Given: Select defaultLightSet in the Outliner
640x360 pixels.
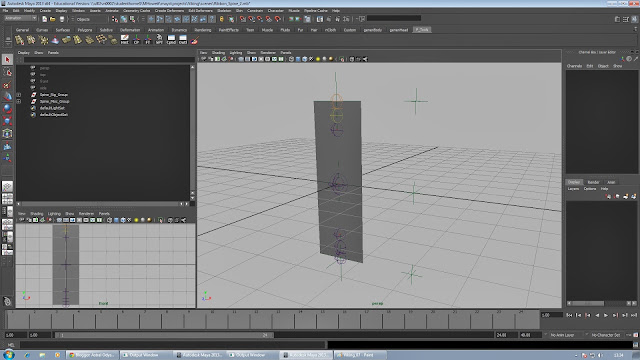Looking at the screenshot, I should (x=52, y=108).
